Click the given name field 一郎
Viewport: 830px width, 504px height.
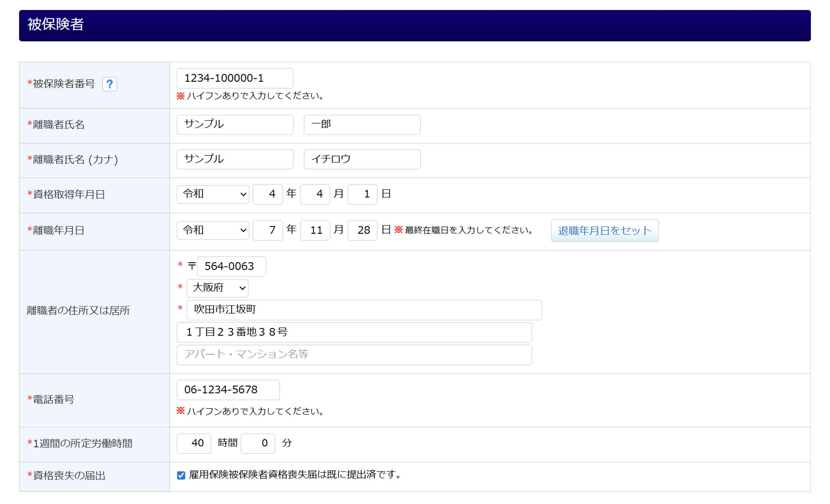point(362,124)
